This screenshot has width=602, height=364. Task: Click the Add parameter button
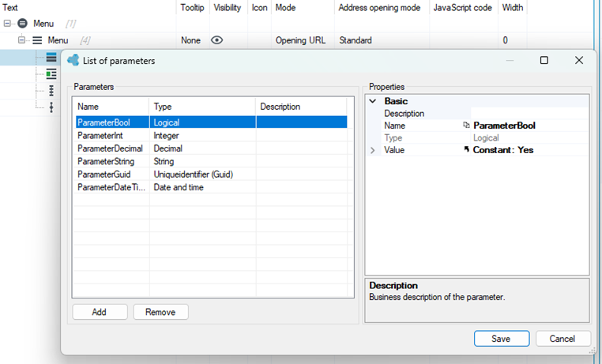click(100, 312)
